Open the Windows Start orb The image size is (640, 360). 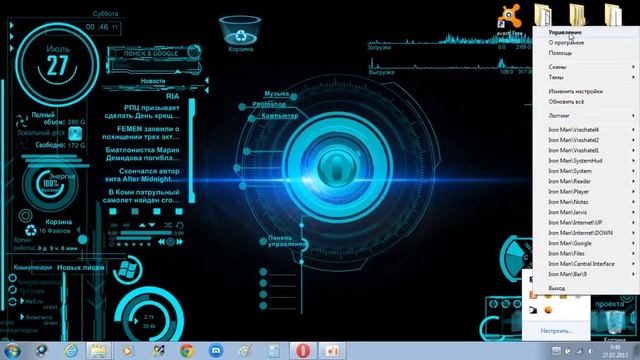12,351
